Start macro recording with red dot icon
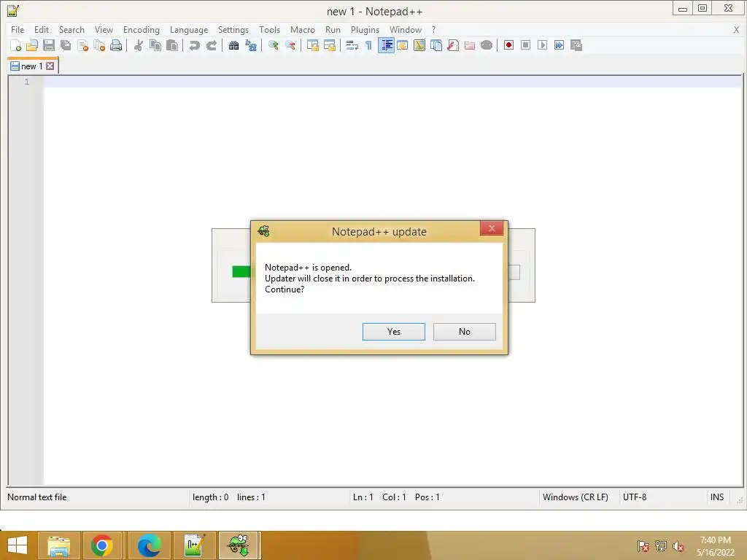 tap(508, 45)
